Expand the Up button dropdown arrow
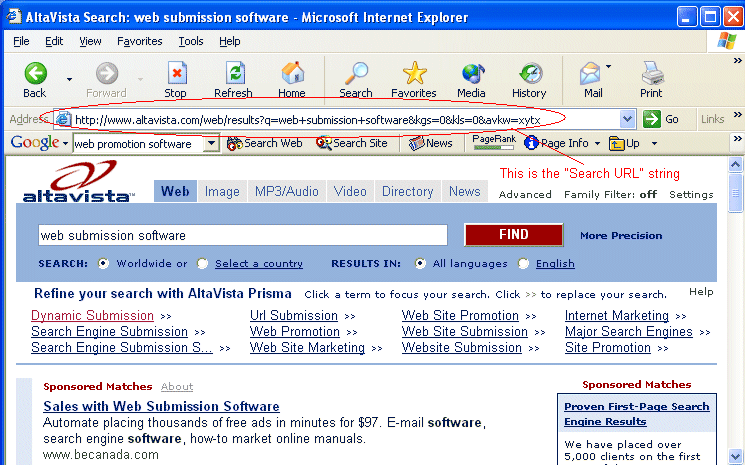 654,143
